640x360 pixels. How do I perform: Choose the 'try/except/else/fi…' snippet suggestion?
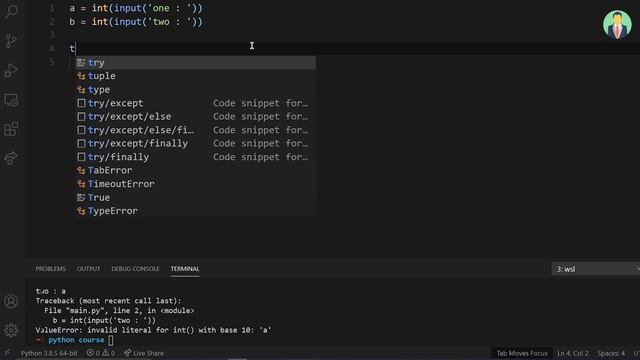[x=196, y=130]
